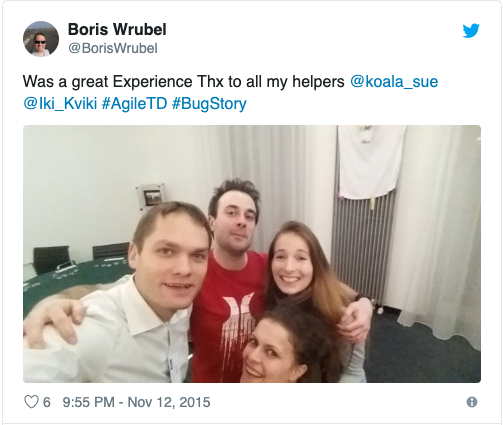Open the @koala_sue mention
Screen dimensions: 503x425
(x=394, y=82)
